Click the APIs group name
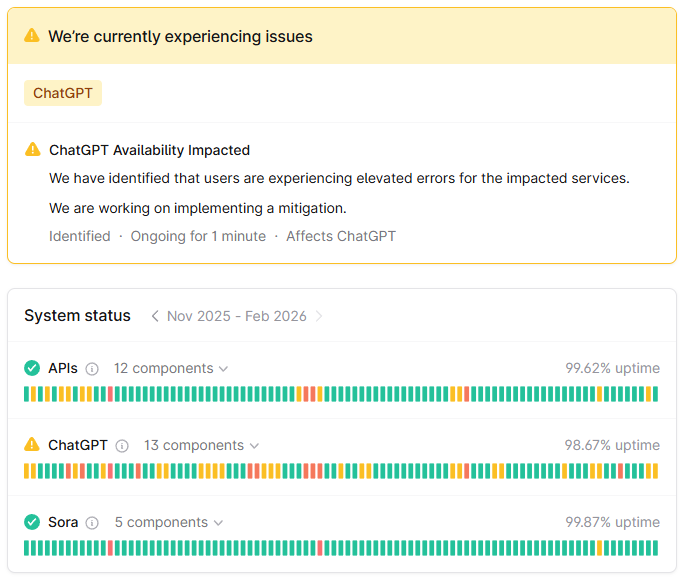 pos(63,368)
